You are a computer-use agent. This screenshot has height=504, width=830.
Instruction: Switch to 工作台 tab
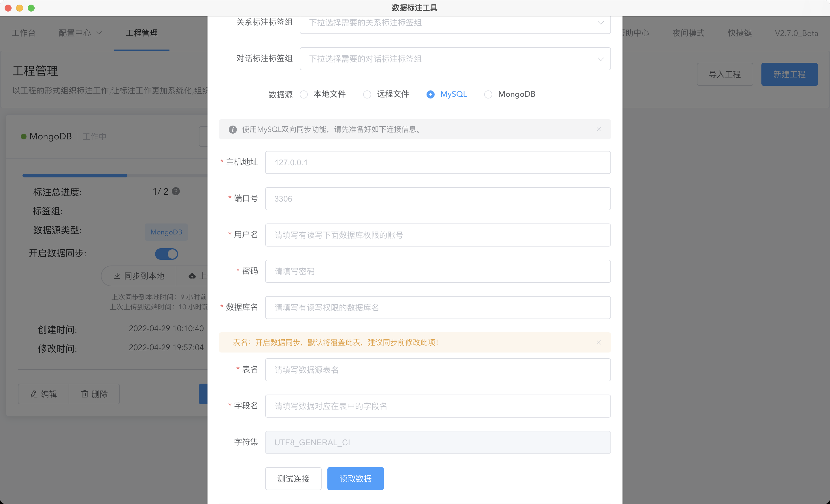pos(24,33)
